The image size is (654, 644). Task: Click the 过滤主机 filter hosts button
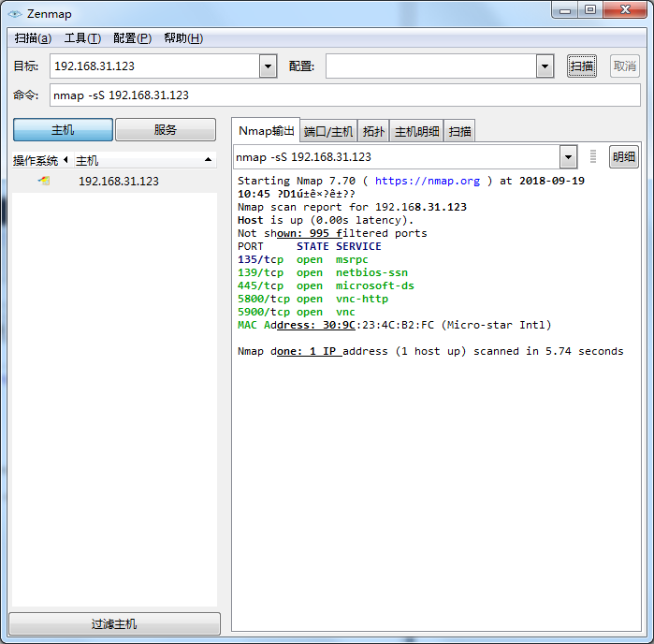[114, 624]
